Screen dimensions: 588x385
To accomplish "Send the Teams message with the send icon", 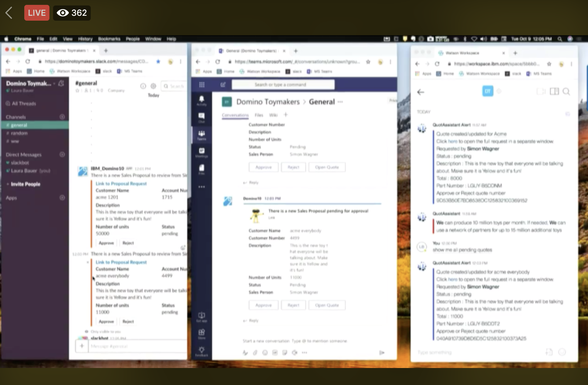I will 381,352.
